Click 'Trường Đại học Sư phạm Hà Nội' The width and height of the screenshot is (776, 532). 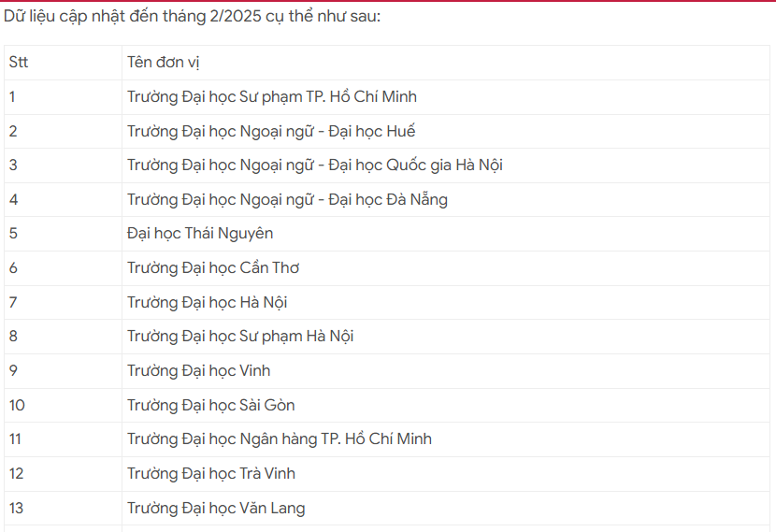tap(240, 337)
